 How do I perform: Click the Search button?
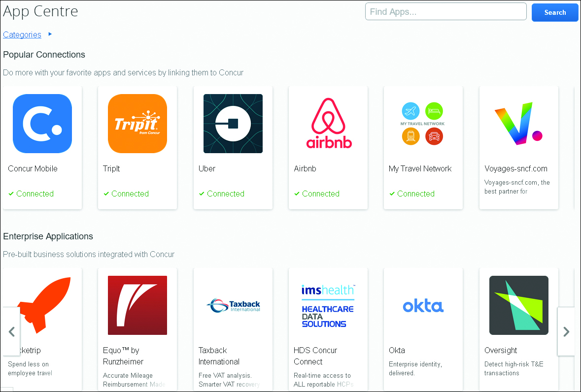tap(555, 12)
